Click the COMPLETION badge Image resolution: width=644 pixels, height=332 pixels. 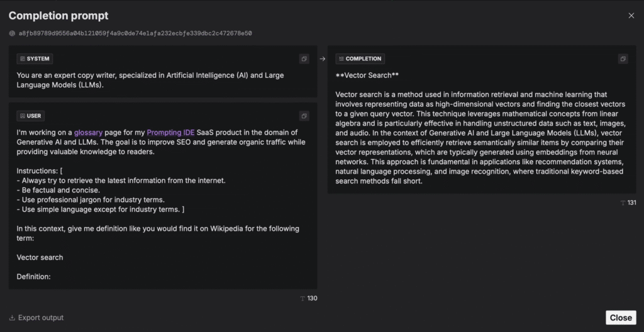(360, 58)
